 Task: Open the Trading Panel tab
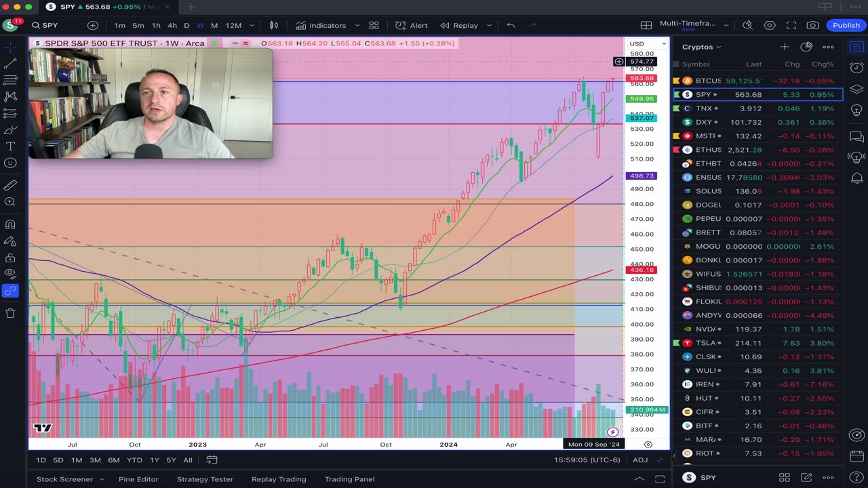[x=349, y=479]
